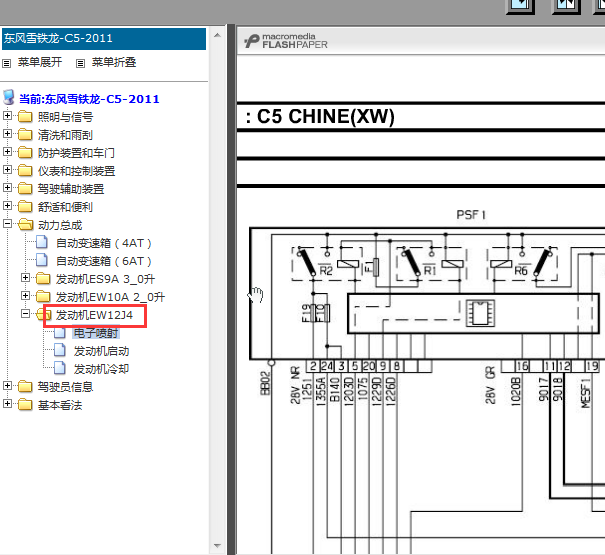The height and width of the screenshot is (555, 605).
Task: Click 菜单折叠 to collapse all menus
Action: [114, 62]
